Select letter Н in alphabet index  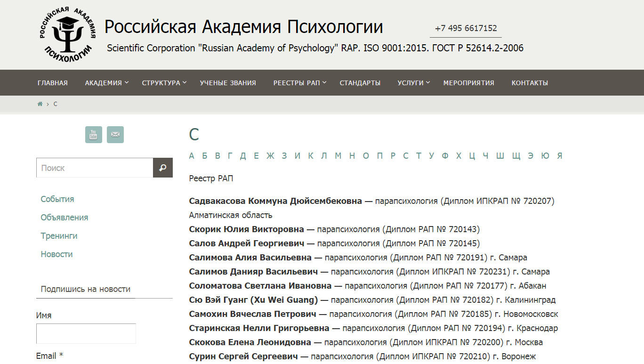(352, 156)
